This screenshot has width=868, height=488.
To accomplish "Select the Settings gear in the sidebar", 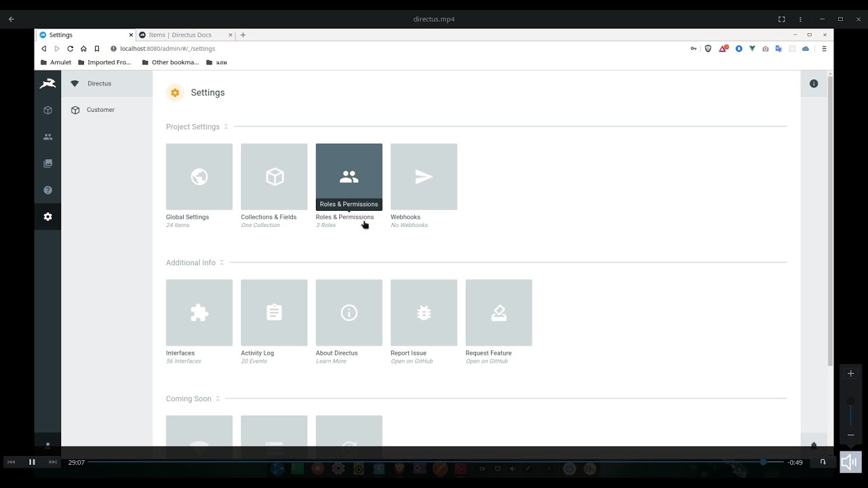I will (x=47, y=217).
